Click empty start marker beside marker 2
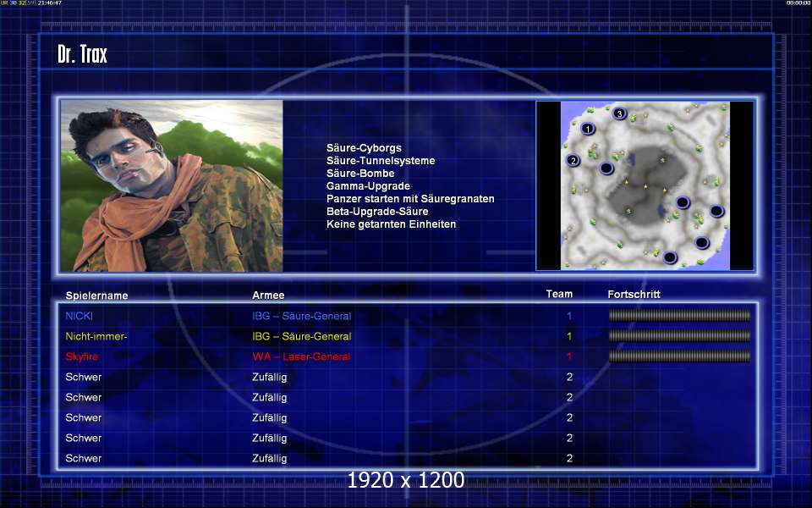Screen dimensions: 812x508 [606, 168]
